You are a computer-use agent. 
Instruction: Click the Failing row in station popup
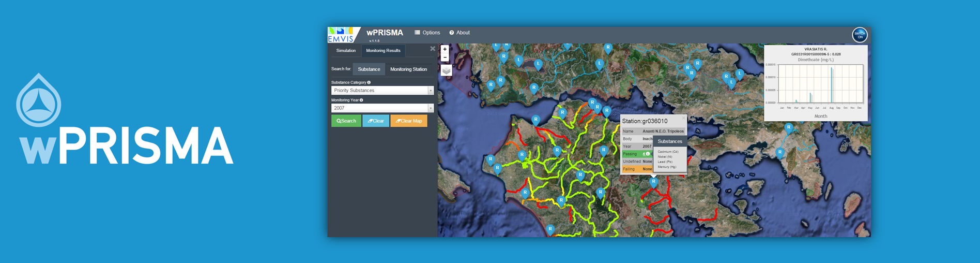(x=637, y=169)
